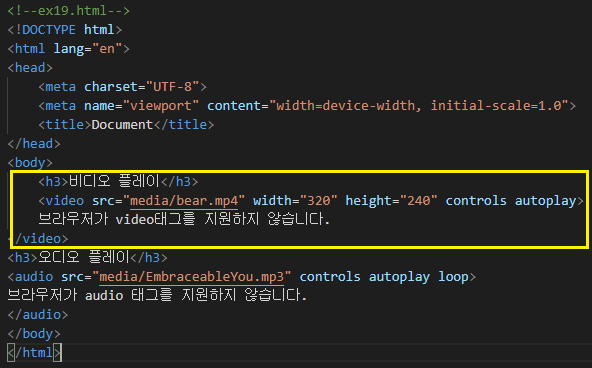This screenshot has height=368, width=592.
Task: Click the closing html tag
Action: coord(34,353)
